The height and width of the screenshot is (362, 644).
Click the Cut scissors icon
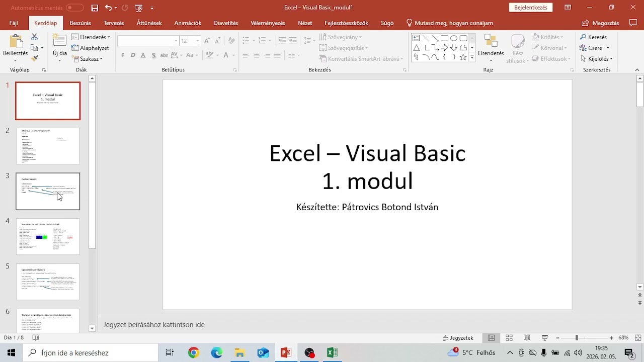[x=34, y=37]
